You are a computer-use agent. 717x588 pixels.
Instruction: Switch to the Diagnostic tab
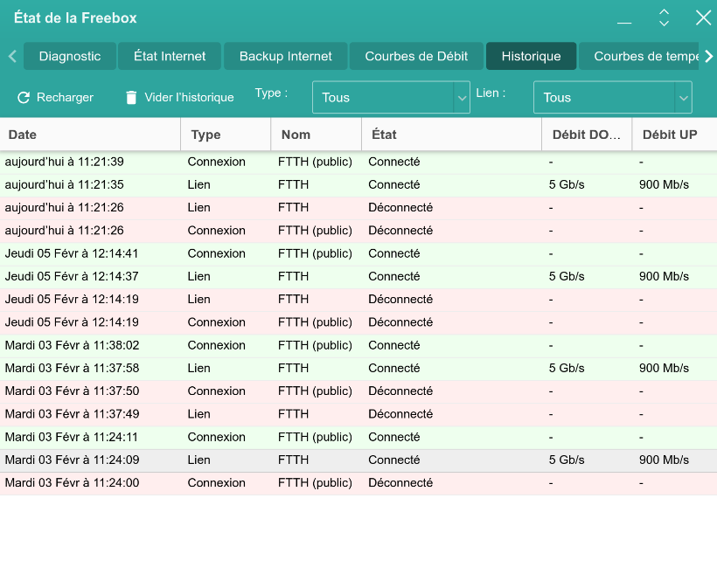[70, 56]
